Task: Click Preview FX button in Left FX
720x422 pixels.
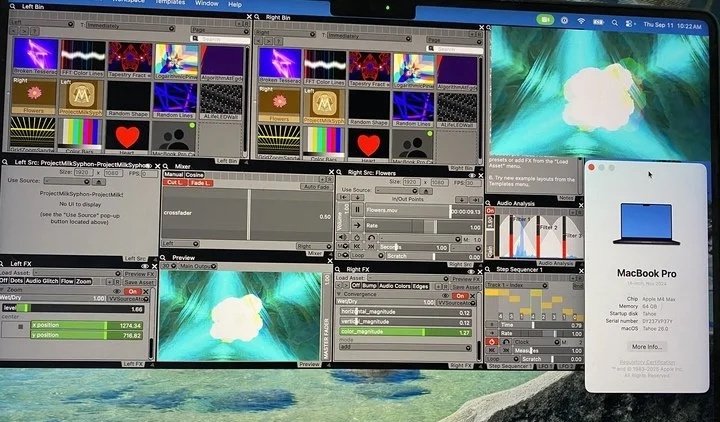Action: (140, 274)
